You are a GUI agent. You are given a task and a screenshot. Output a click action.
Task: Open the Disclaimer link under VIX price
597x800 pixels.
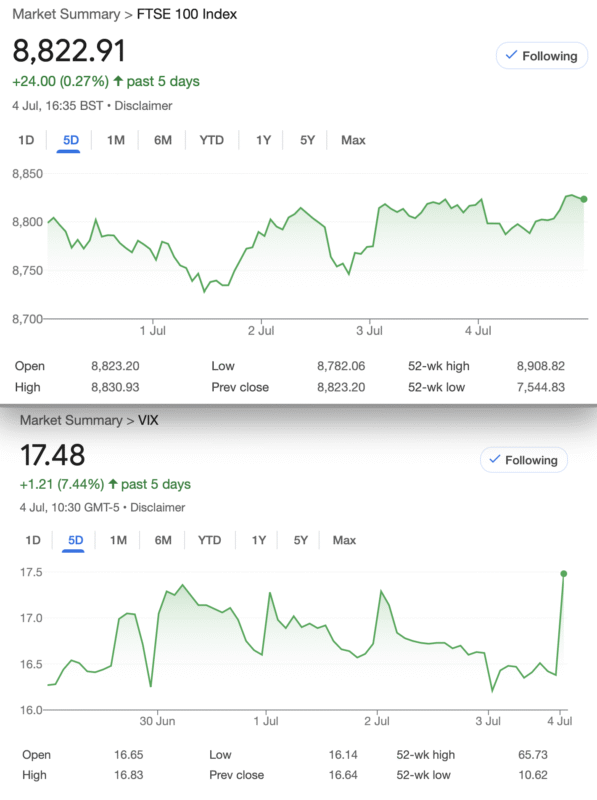point(158,507)
